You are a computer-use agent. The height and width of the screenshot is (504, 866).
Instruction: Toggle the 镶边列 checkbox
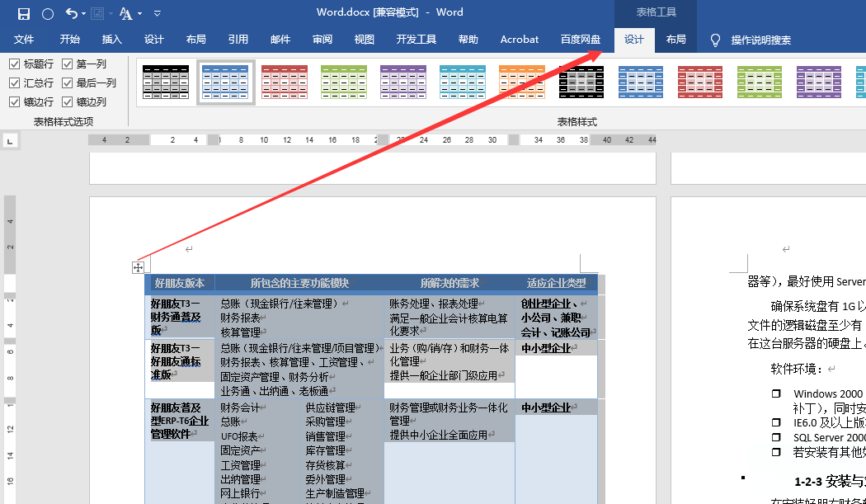(x=68, y=101)
